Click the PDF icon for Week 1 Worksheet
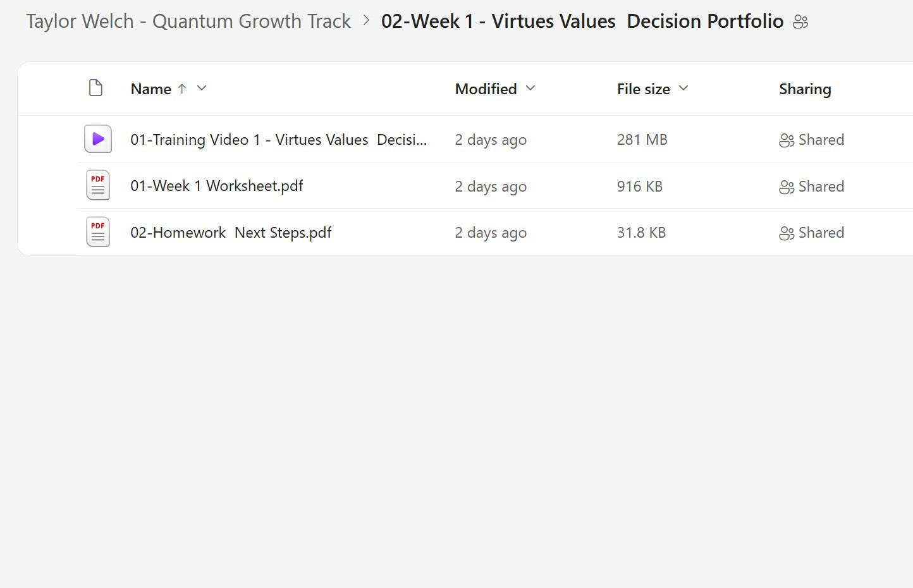Image resolution: width=913 pixels, height=588 pixels. tap(98, 186)
